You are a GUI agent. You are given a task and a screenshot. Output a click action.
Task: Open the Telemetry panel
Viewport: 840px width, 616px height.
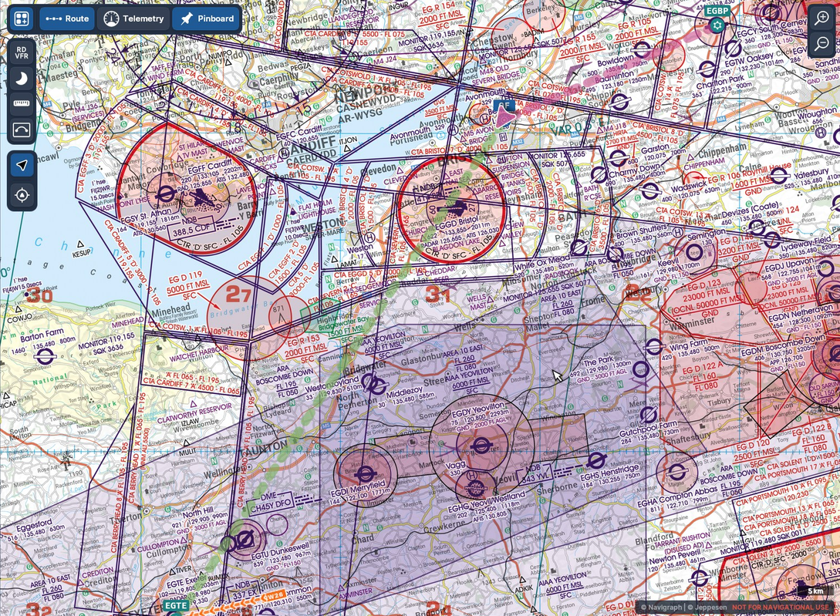point(133,19)
